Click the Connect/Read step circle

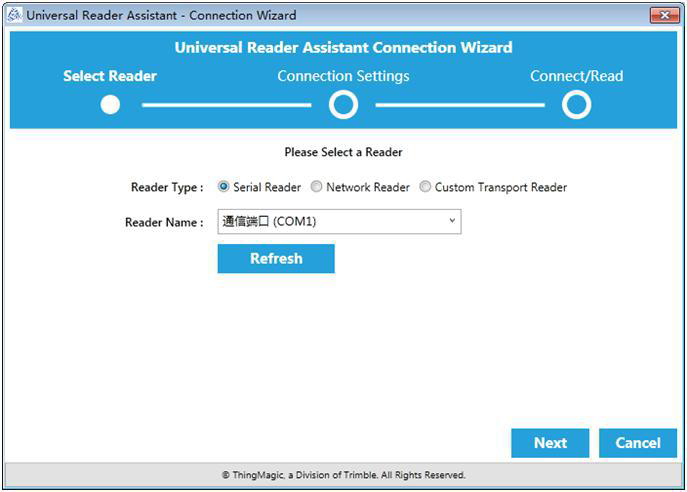[576, 105]
